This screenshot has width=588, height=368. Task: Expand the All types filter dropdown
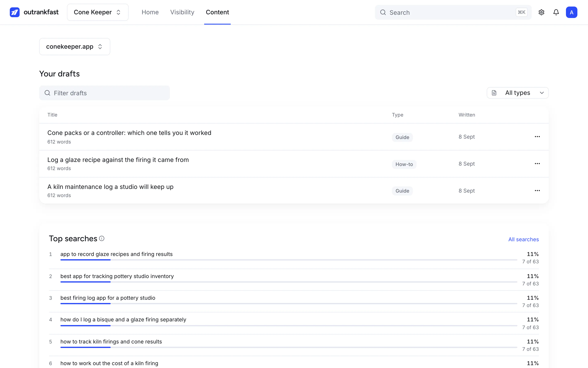[518, 93]
